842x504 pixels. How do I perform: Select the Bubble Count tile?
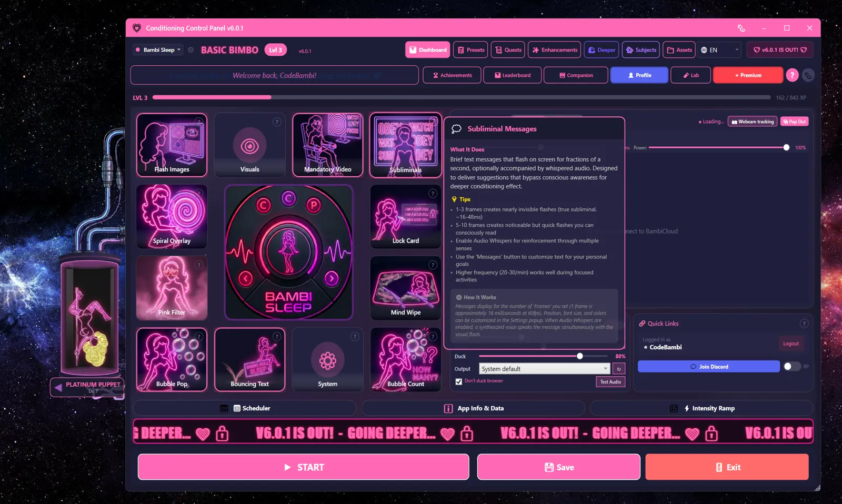(405, 360)
